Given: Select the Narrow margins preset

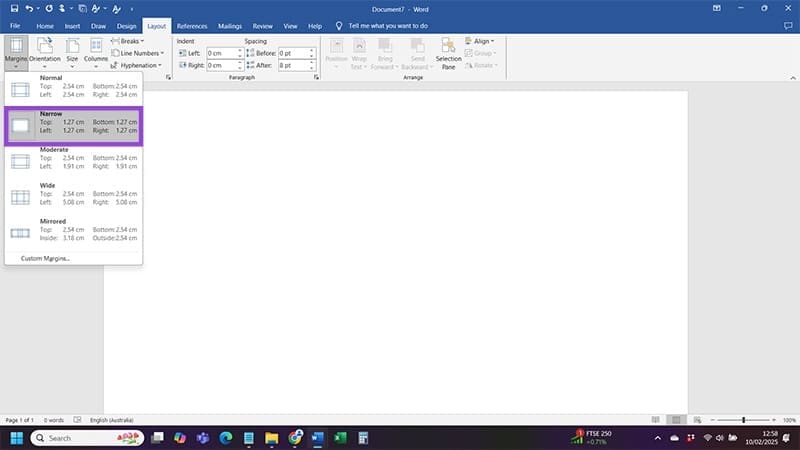Looking at the screenshot, I should coord(74,125).
